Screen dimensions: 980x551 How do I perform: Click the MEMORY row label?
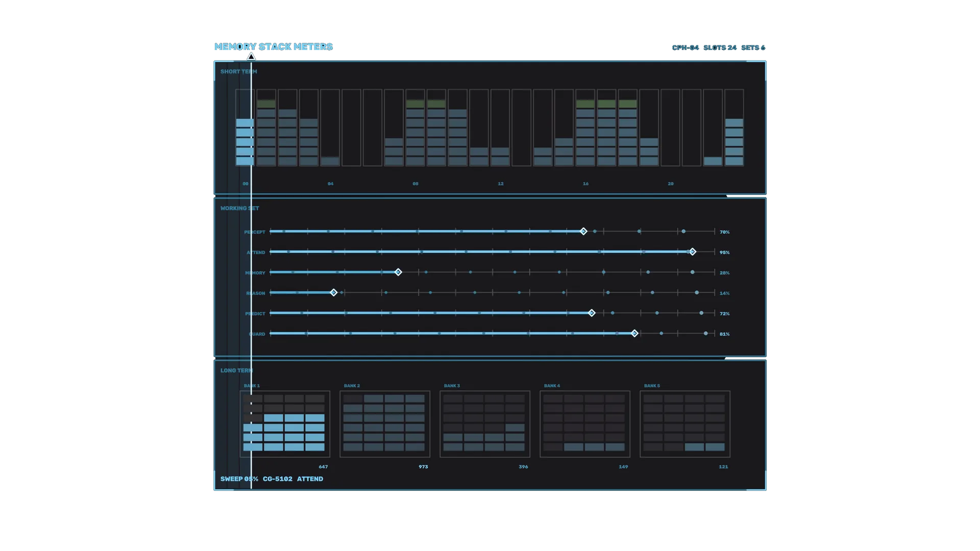255,273
